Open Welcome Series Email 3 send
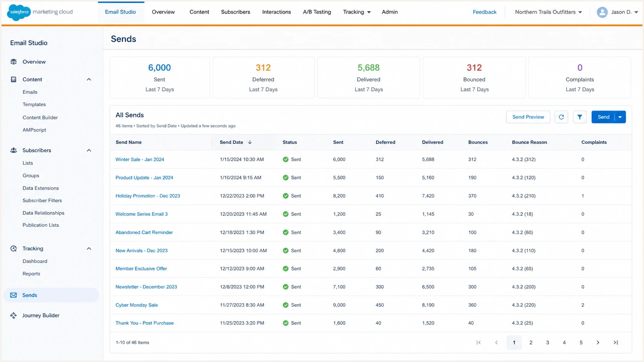Screen dimensions: 644x362 [142, 214]
